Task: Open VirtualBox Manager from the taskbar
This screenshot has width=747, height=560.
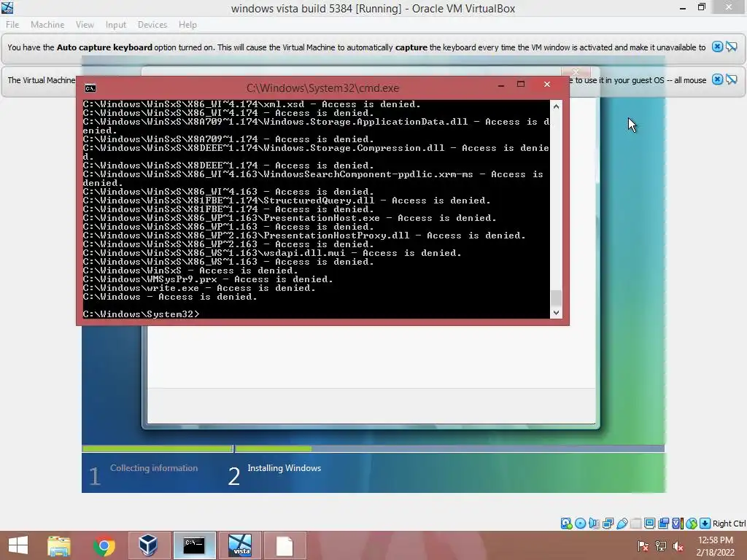Action: pyautogui.click(x=149, y=545)
